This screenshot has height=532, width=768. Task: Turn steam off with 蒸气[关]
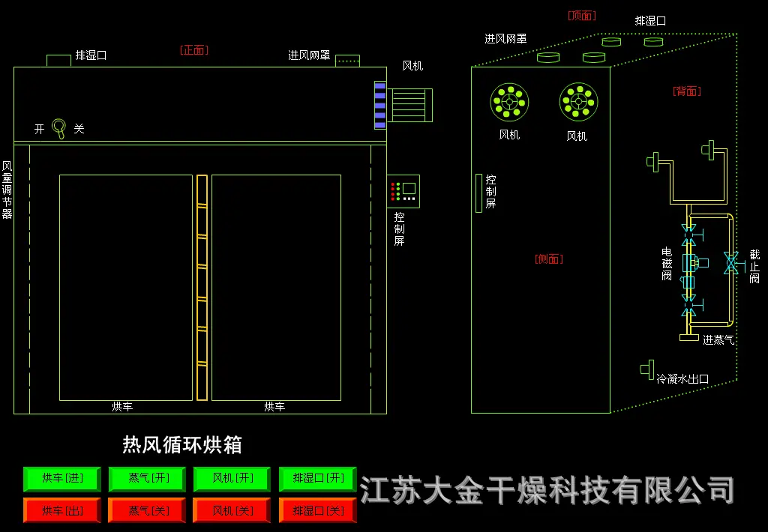(x=148, y=510)
